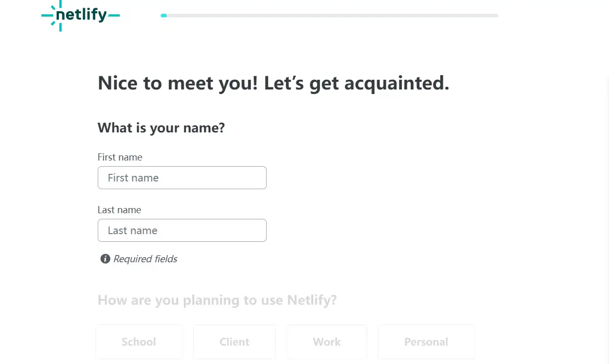Click the italic info symbol near the inputs

pos(104,259)
